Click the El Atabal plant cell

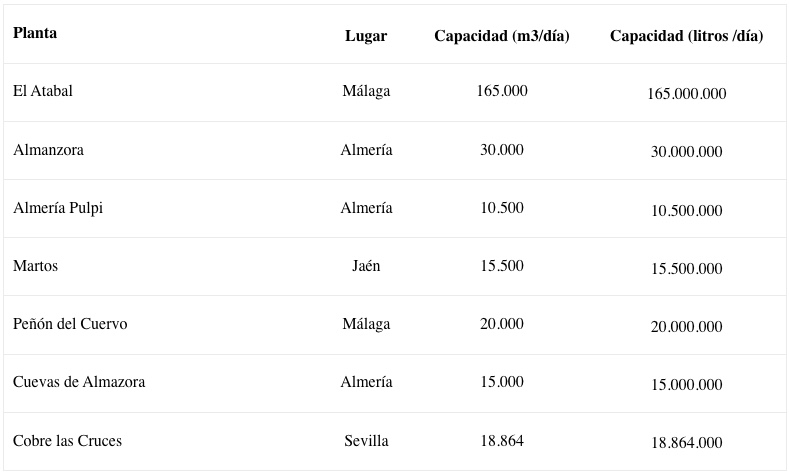click(x=43, y=91)
